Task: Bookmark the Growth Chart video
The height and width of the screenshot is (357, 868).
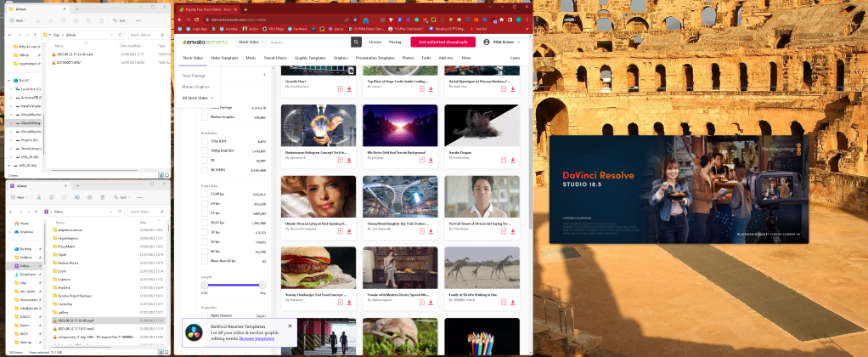Action: pyautogui.click(x=340, y=88)
